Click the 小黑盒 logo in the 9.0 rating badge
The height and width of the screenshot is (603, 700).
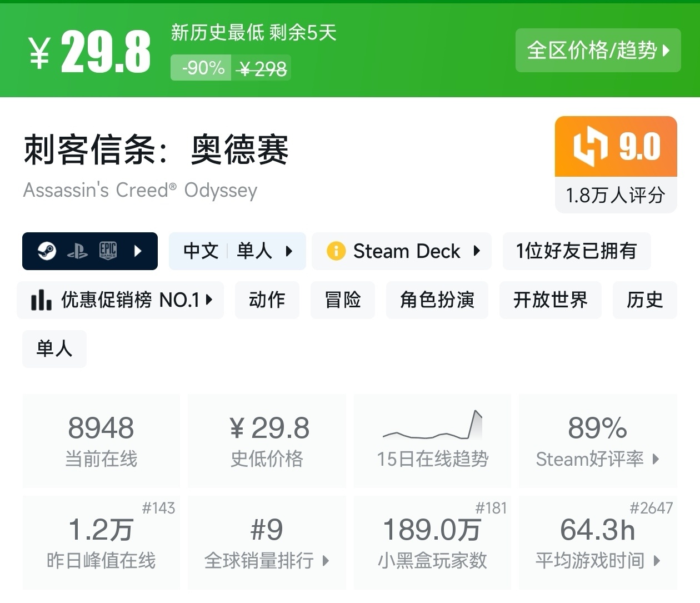point(590,146)
